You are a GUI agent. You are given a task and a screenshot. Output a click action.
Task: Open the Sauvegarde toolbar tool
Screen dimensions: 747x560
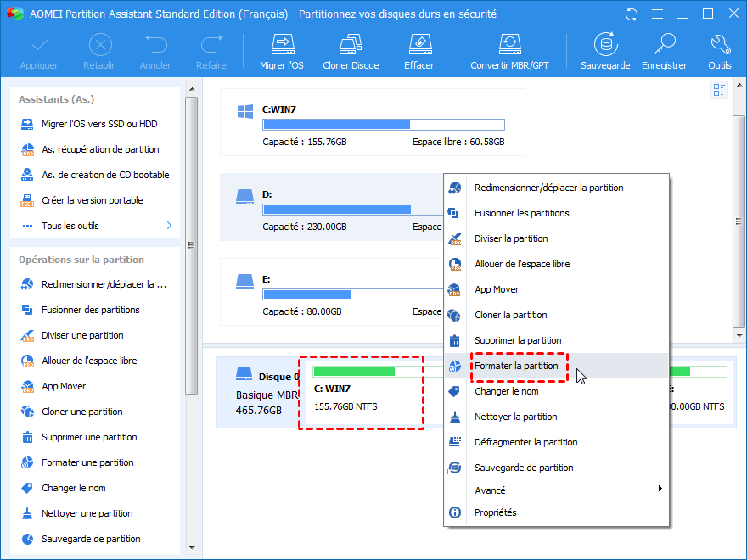coord(605,52)
